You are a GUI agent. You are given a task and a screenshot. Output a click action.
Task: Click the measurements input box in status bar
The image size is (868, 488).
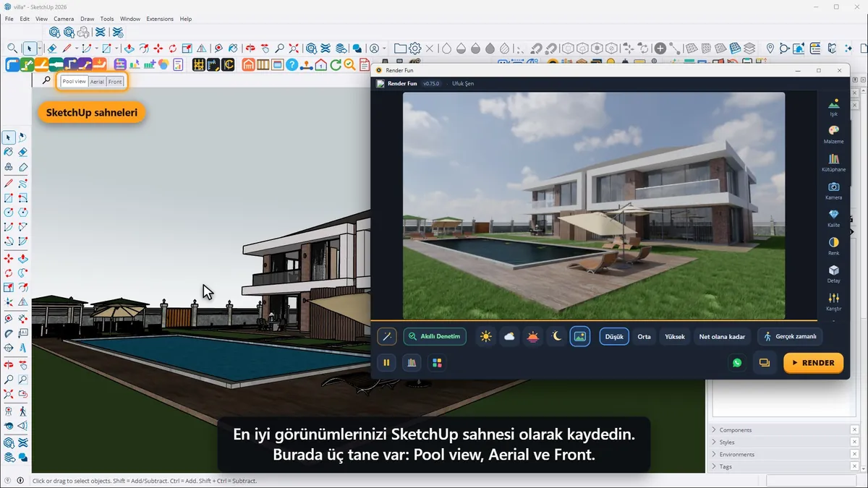[812, 481]
